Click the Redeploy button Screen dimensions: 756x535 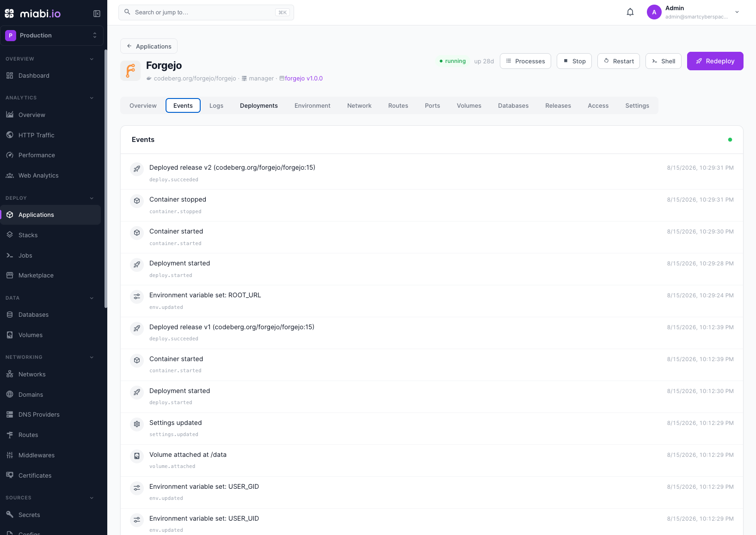[715, 61]
